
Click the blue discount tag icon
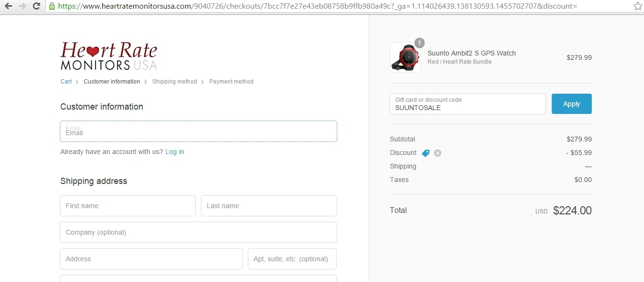pos(425,153)
